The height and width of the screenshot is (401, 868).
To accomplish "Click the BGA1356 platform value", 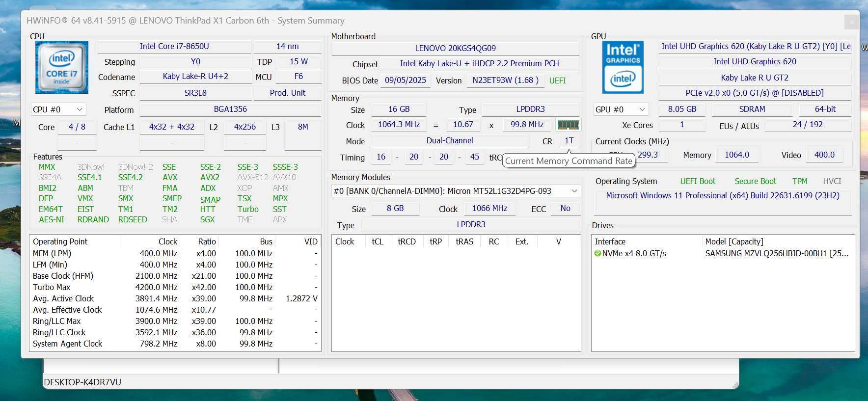I will 230,109.
